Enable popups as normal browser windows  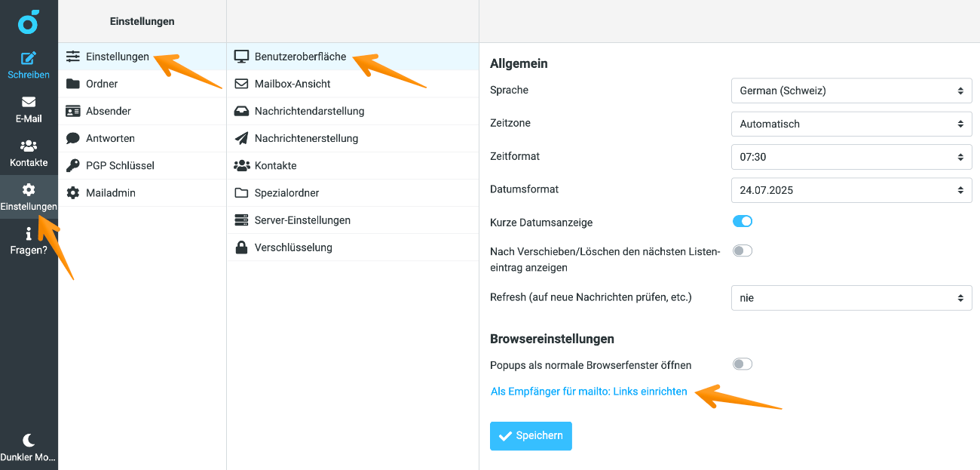click(743, 364)
